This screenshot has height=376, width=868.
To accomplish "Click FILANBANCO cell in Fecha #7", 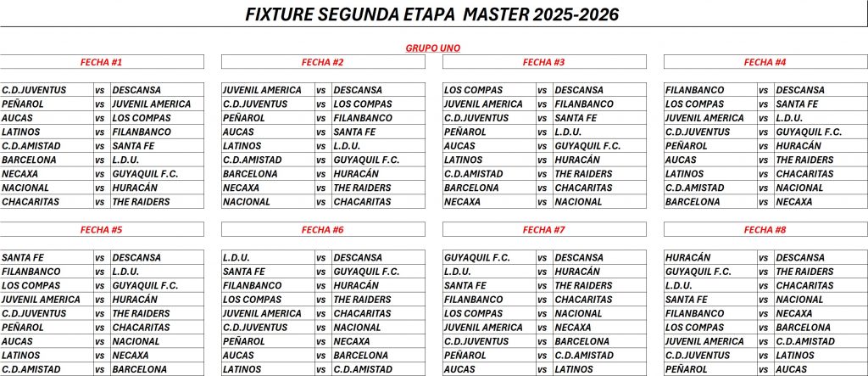I will tap(489, 300).
